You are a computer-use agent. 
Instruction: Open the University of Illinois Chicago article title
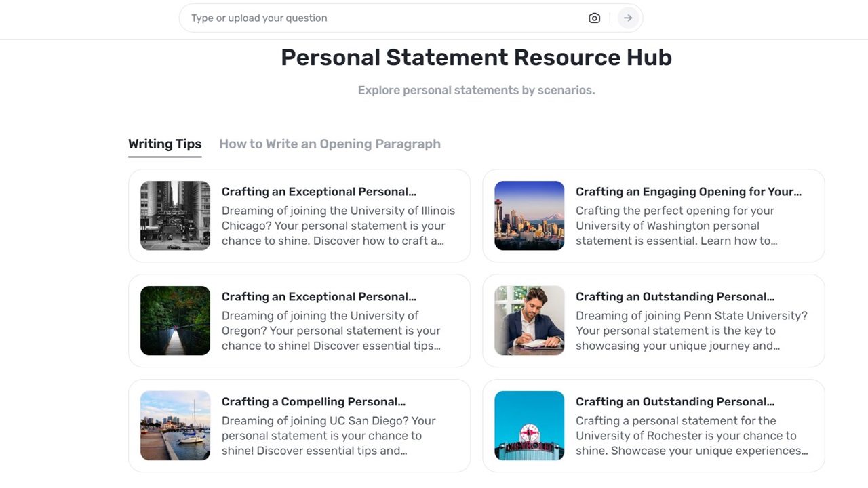(319, 192)
